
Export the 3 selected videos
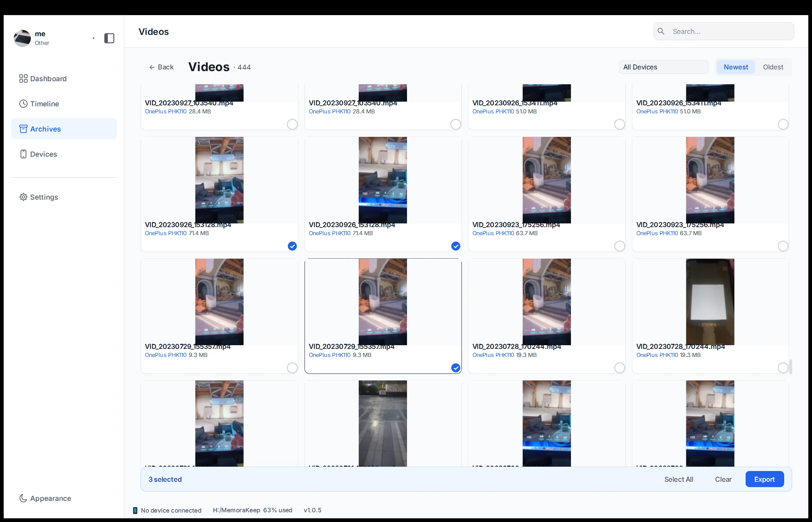point(764,479)
